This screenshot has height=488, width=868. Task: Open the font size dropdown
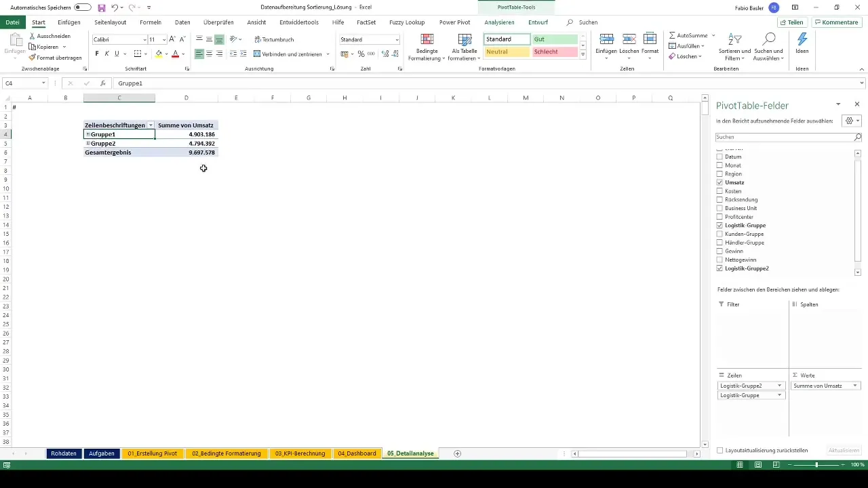point(163,40)
